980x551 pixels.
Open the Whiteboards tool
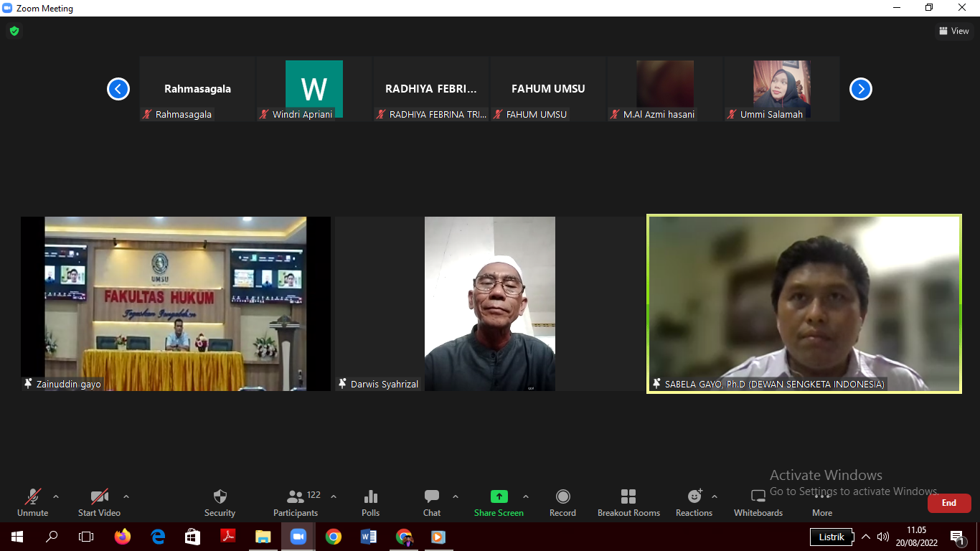(x=758, y=502)
